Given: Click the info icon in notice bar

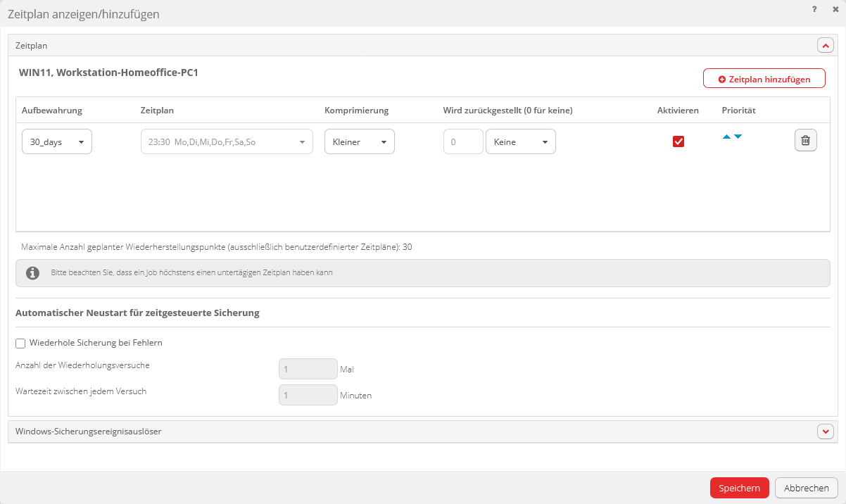Looking at the screenshot, I should pyautogui.click(x=32, y=273).
